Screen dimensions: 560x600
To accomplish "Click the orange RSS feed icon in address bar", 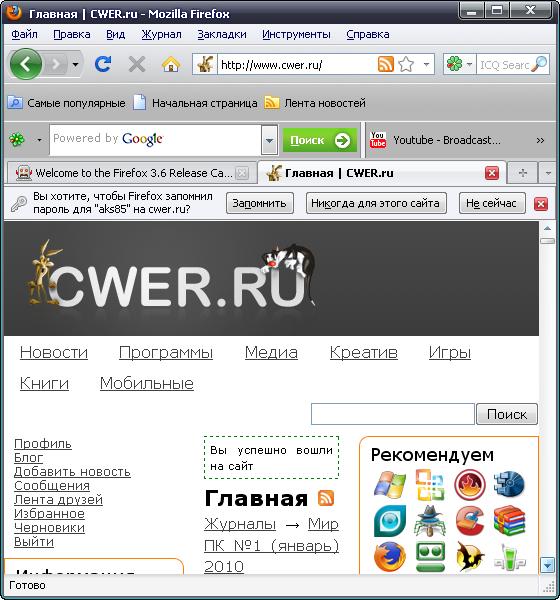I will [x=385, y=64].
